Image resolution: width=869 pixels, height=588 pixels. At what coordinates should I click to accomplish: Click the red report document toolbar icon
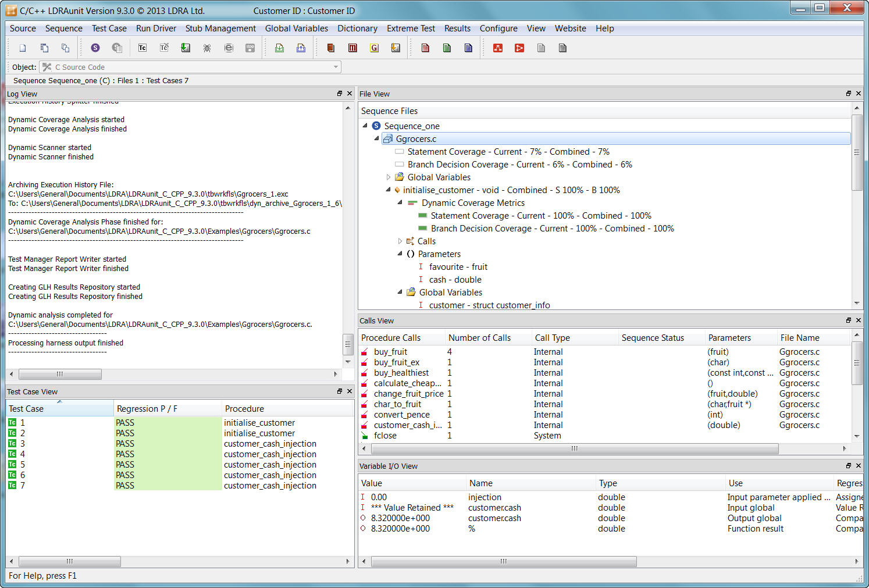click(x=425, y=48)
